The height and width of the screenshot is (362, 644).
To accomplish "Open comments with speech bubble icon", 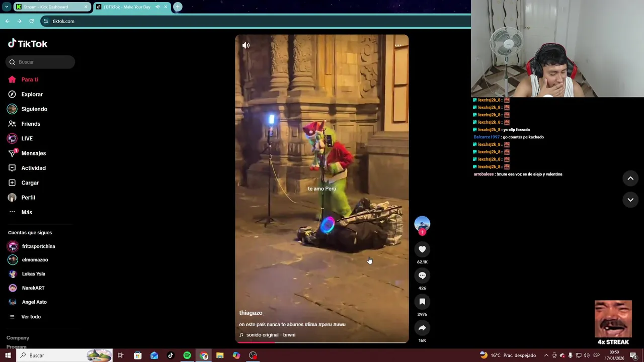I will (422, 276).
